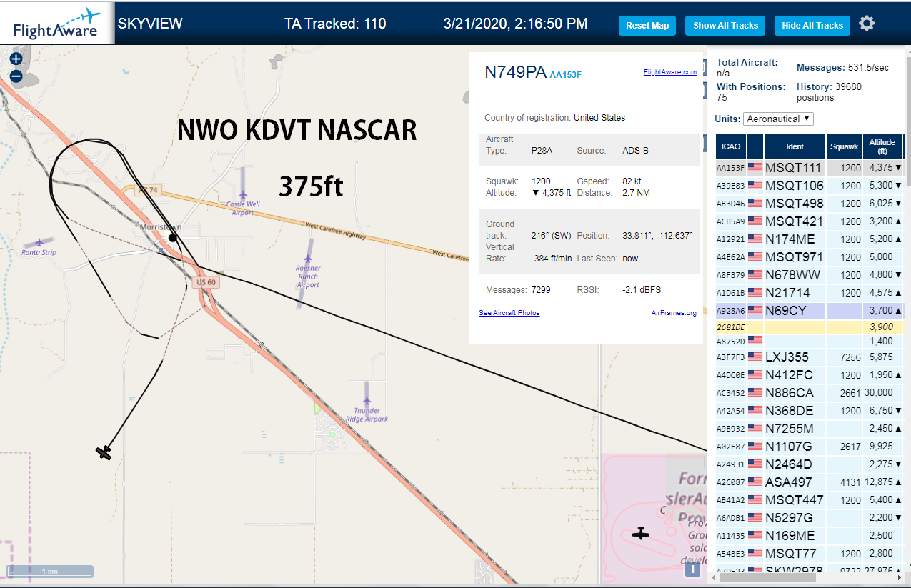Screen dimensions: 911x588
Task: Select the N169ME aircraft row
Action: coord(810,536)
